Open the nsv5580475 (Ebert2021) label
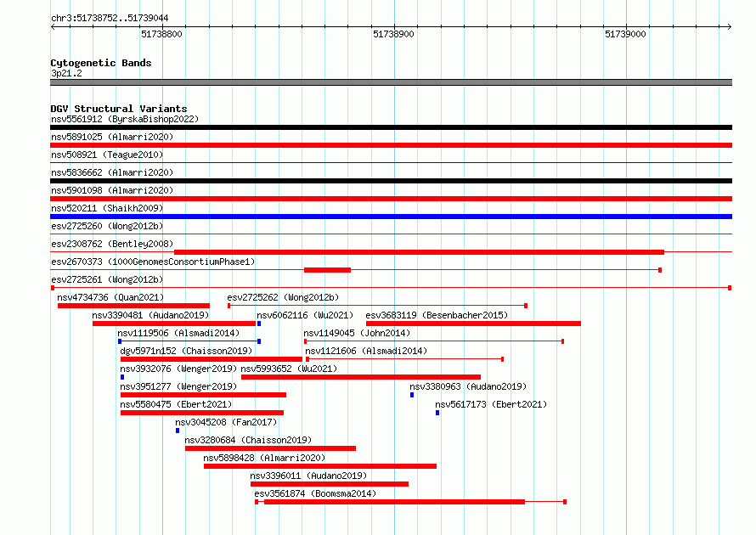This screenshot has width=756, height=535. (x=176, y=404)
